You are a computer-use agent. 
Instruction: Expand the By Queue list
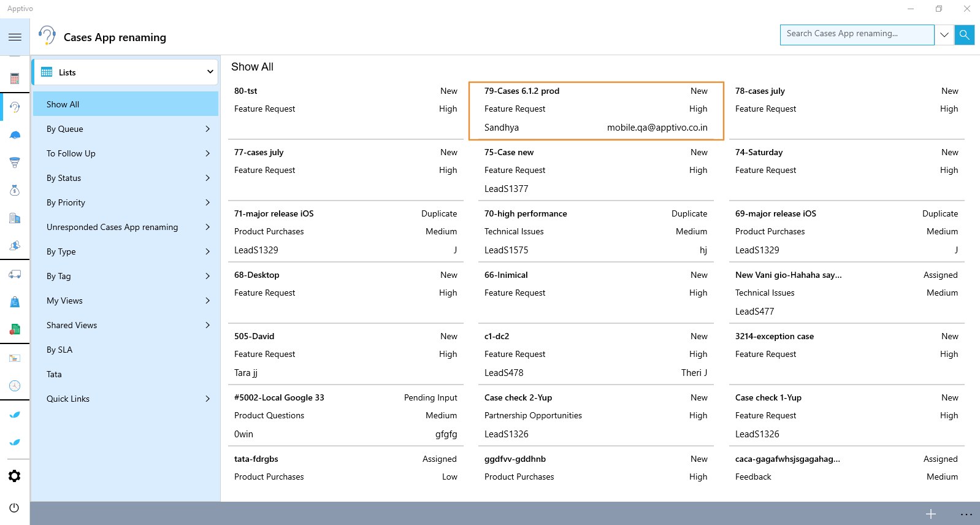click(126, 129)
